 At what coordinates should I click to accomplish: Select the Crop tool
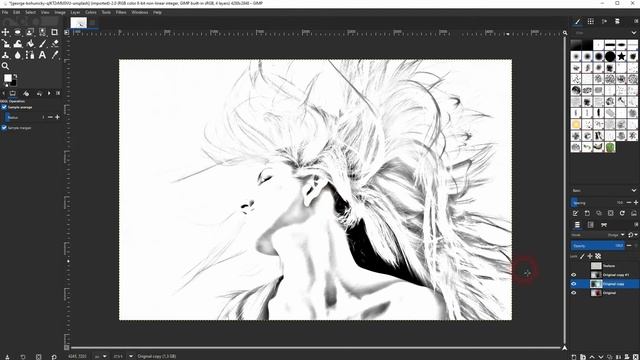click(55, 32)
